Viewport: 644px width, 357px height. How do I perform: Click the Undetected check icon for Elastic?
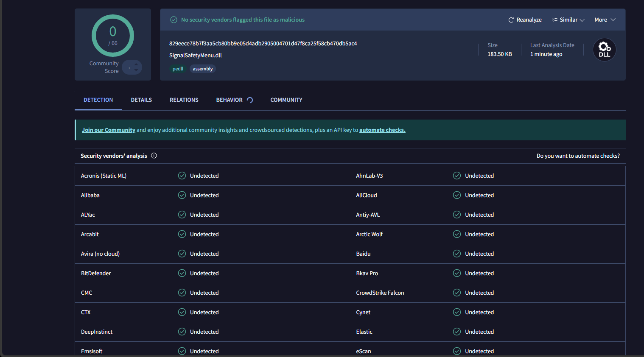456,332
